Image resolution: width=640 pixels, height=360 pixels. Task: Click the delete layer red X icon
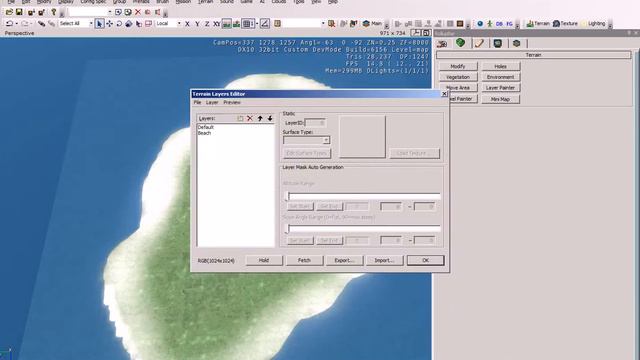click(x=250, y=118)
